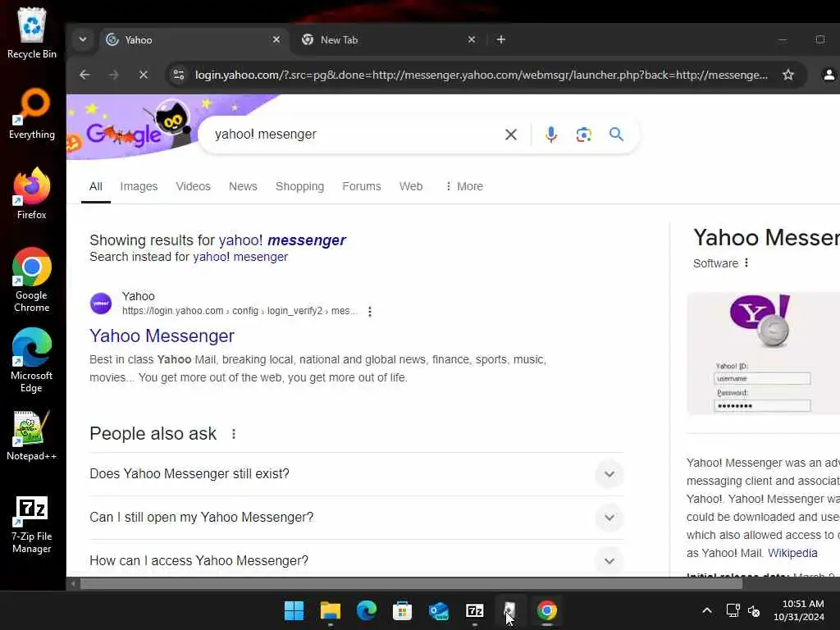The width and height of the screenshot is (840, 630).
Task: Open Microsoft Store from the taskbar
Action: click(402, 610)
